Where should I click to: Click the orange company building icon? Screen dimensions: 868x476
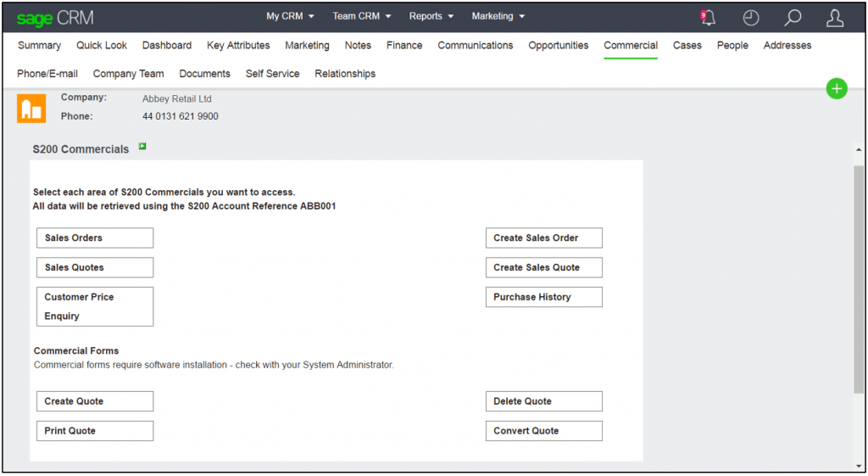31,108
